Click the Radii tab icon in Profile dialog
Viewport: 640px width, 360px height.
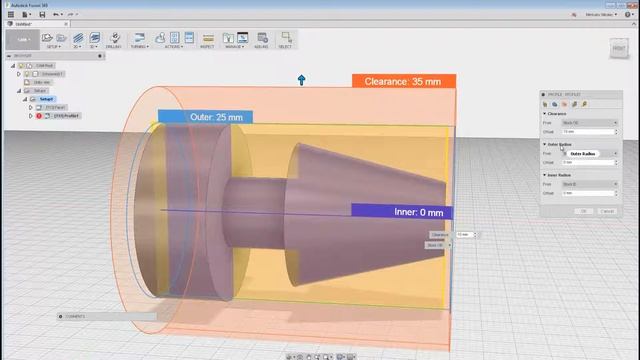coord(564,104)
